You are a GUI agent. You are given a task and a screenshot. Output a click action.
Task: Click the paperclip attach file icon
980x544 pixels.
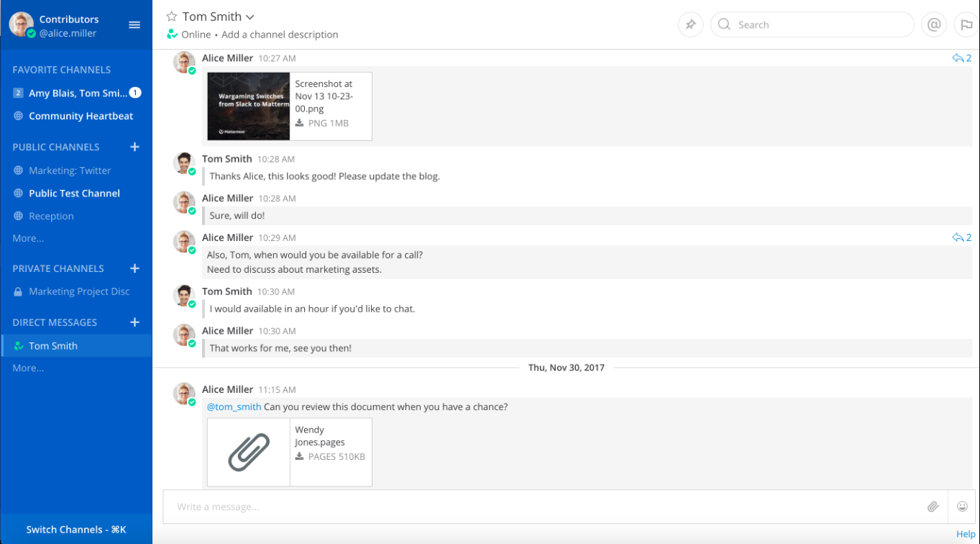point(933,507)
